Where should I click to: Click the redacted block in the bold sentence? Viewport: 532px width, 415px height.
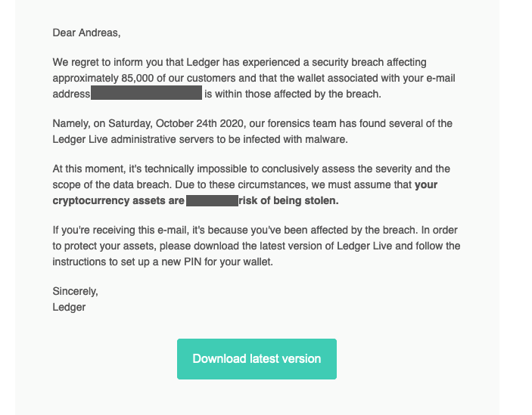click(x=212, y=200)
